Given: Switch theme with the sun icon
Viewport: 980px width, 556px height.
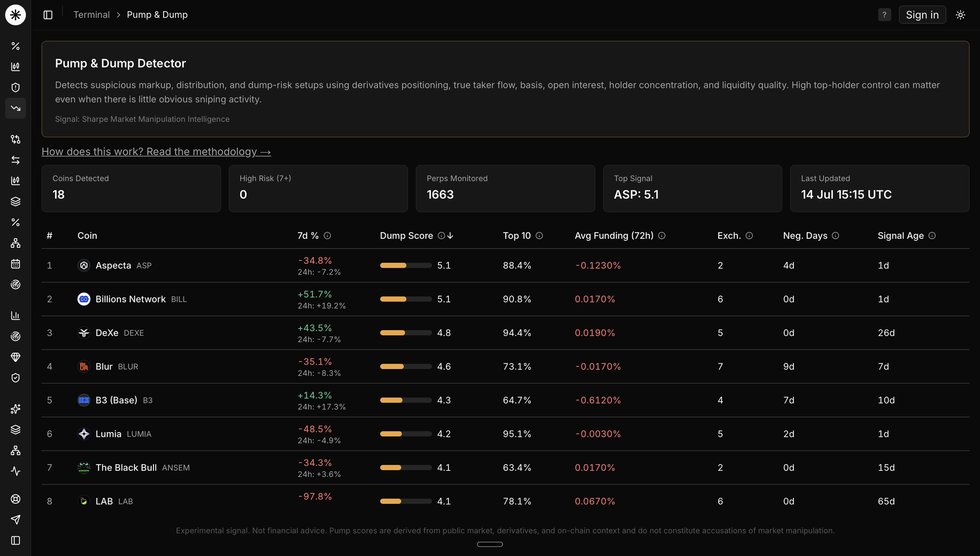Looking at the screenshot, I should (x=960, y=15).
